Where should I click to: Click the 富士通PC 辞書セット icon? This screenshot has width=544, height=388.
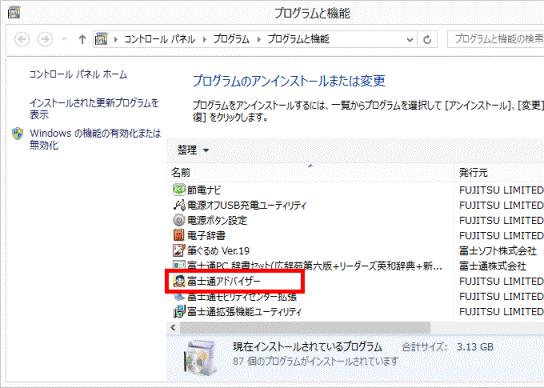click(179, 265)
